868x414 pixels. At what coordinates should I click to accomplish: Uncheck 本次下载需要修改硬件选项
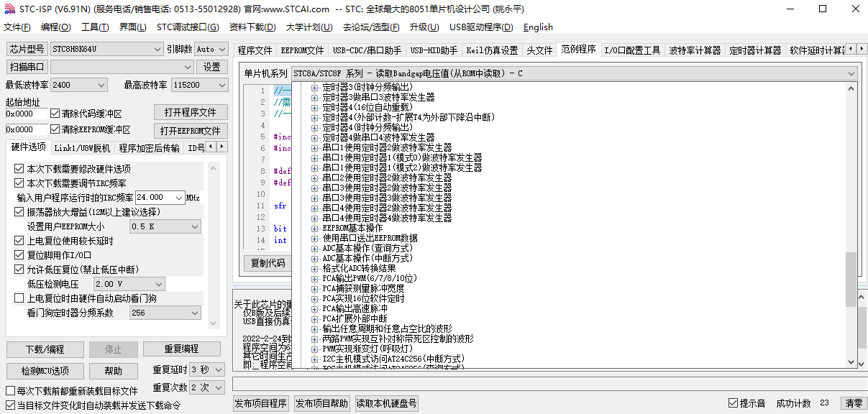click(19, 169)
